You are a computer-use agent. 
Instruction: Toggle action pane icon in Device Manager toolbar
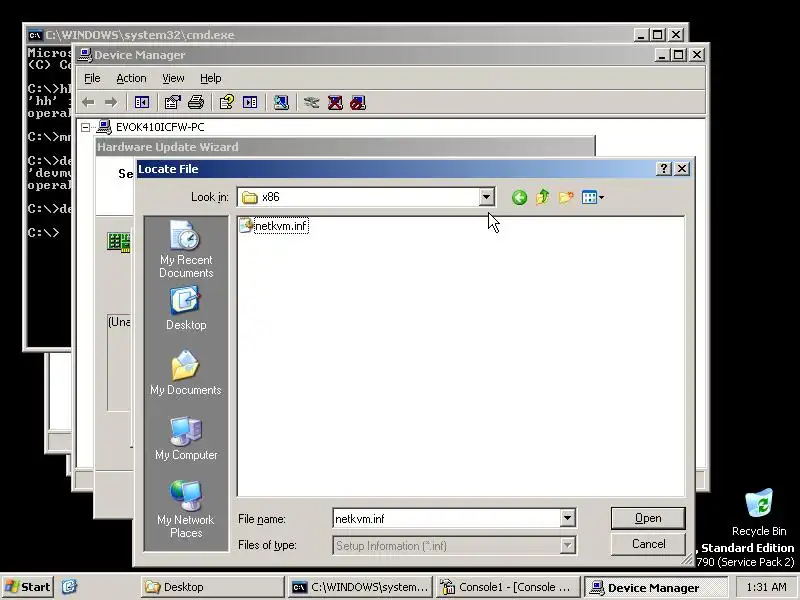click(250, 103)
